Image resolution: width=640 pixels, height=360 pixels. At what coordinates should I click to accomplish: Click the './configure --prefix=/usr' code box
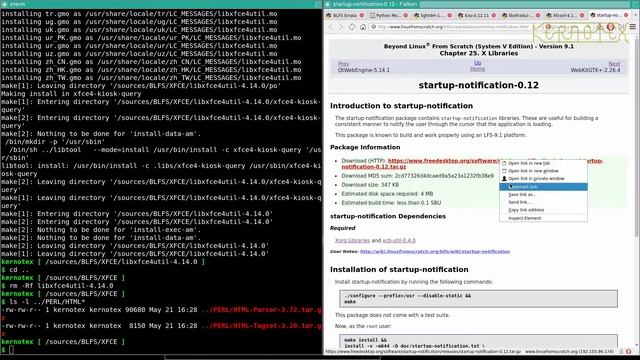(x=478, y=299)
